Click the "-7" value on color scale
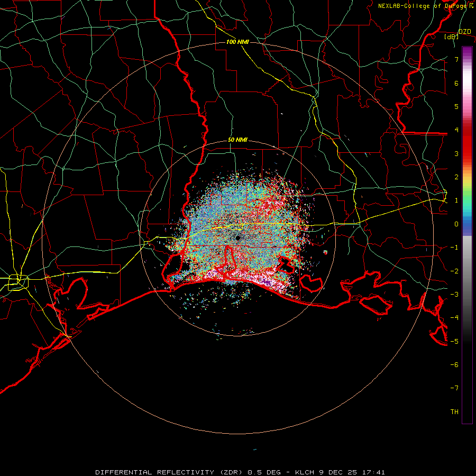This screenshot has width=476, height=476. [454, 388]
